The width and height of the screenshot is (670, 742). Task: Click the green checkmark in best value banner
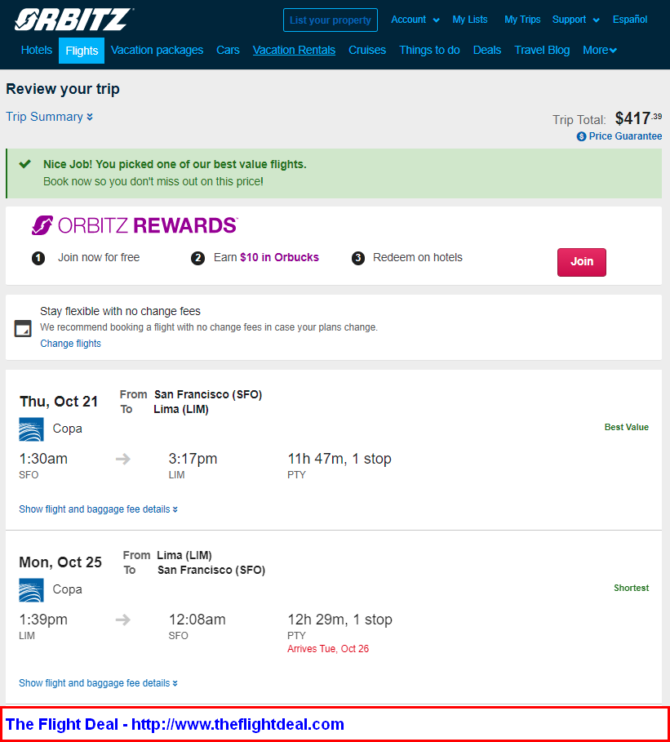pyautogui.click(x=25, y=164)
